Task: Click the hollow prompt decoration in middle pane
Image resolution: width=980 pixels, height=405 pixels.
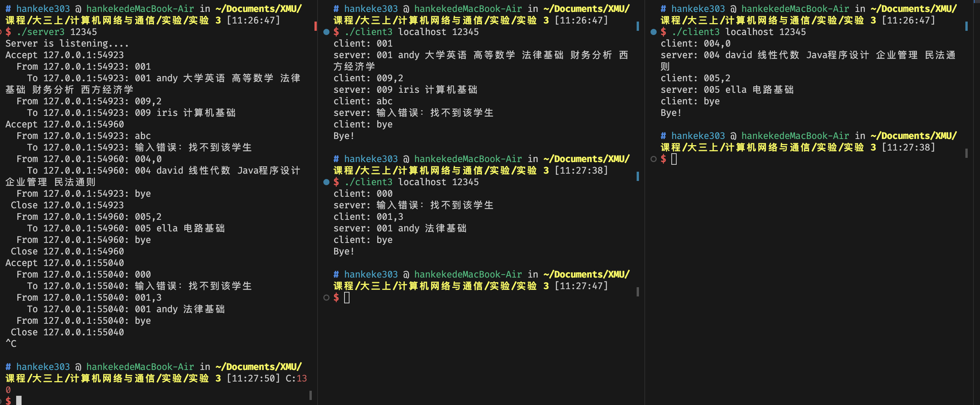Action: [327, 297]
